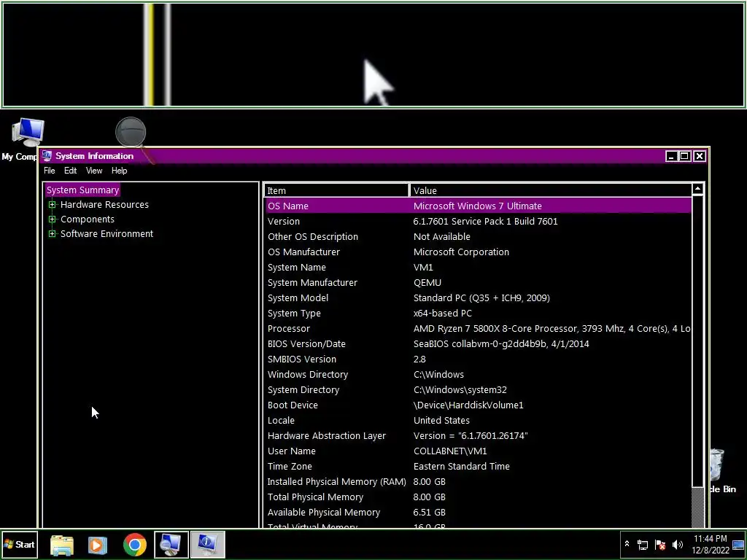Click the value SeaBIOS collabvm-0-g2dd4b9b
The width and height of the screenshot is (747, 560).
coord(501,344)
